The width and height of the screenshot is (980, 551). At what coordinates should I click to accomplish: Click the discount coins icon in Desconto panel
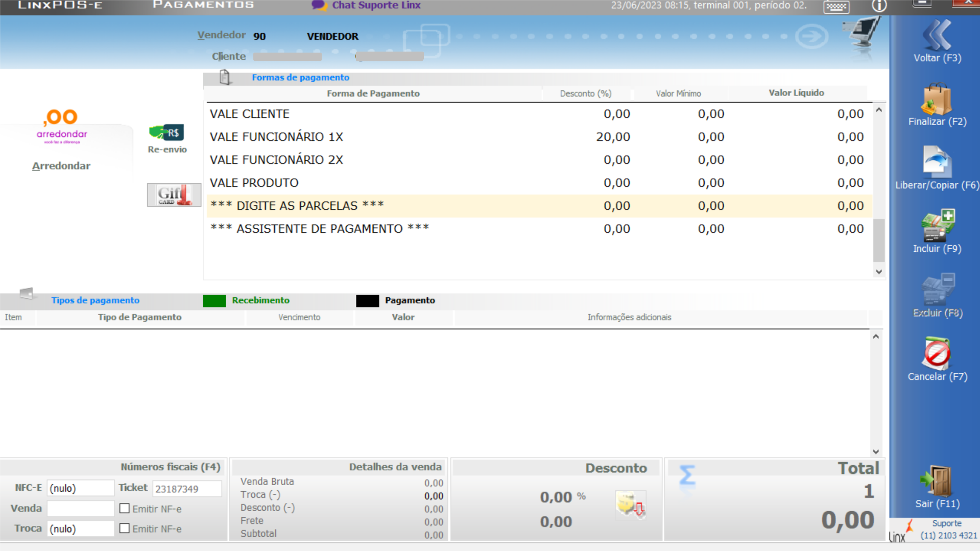pos(631,505)
